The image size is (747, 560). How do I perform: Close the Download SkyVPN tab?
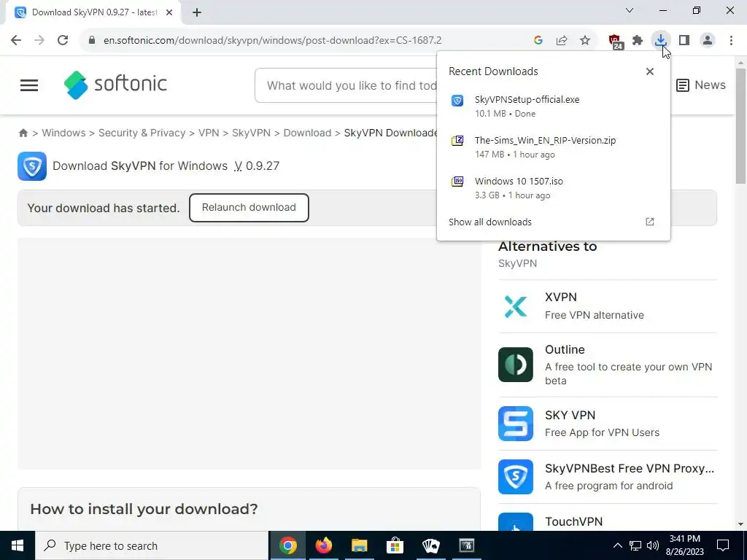coord(169,12)
